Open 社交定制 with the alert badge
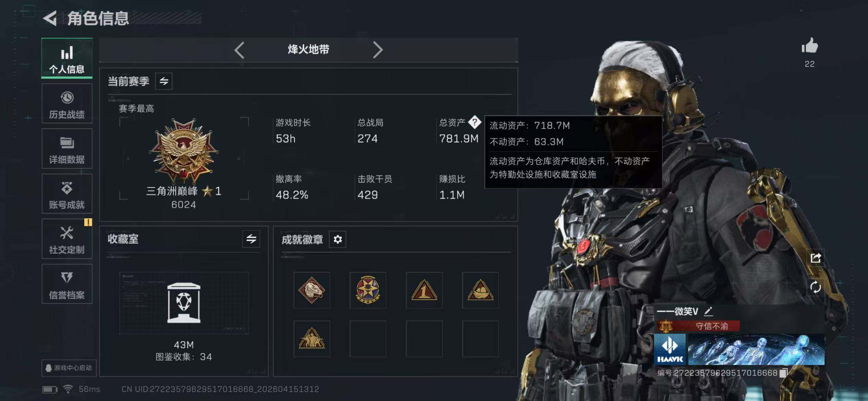This screenshot has height=401, width=868. click(67, 239)
